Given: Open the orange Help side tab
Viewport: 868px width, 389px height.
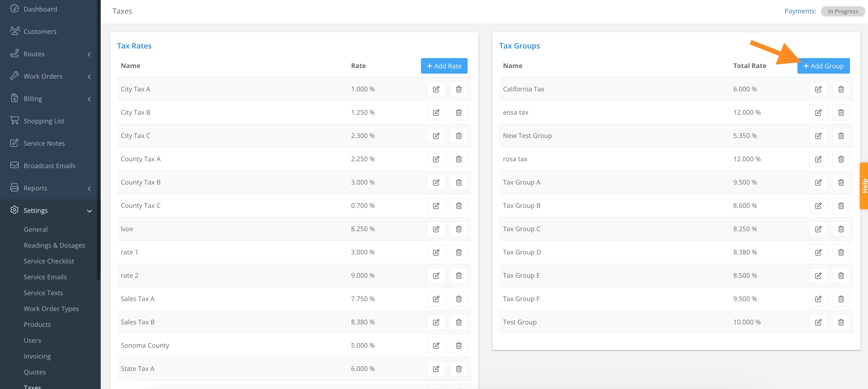Looking at the screenshot, I should pos(864,186).
